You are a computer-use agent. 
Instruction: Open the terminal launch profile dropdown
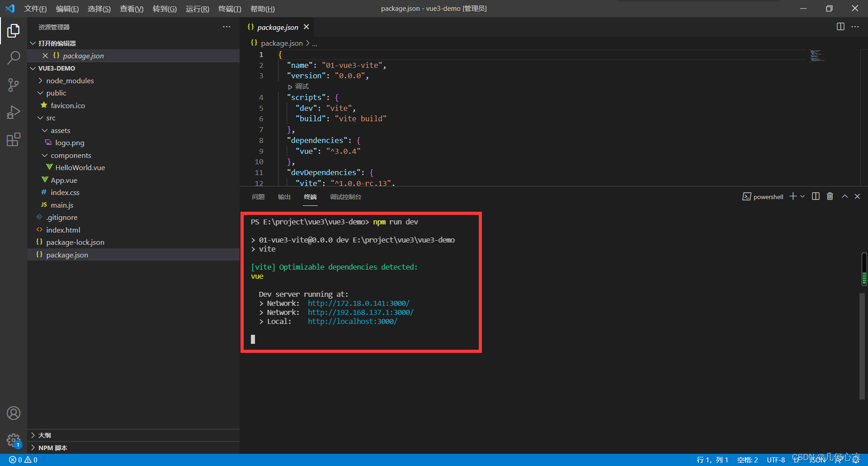(802, 196)
